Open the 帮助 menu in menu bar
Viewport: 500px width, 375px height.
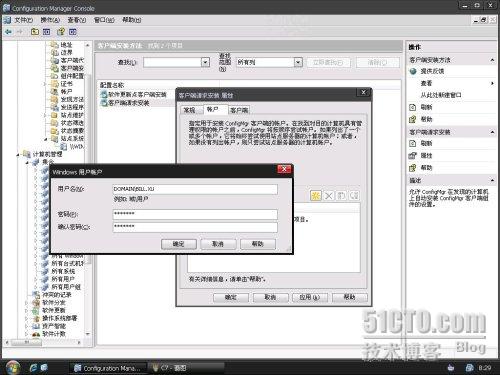coord(131,20)
